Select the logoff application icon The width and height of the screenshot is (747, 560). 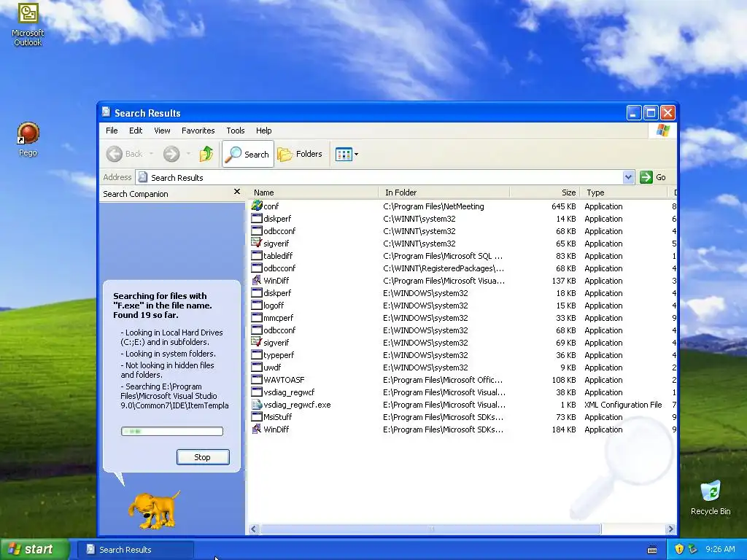tap(257, 305)
